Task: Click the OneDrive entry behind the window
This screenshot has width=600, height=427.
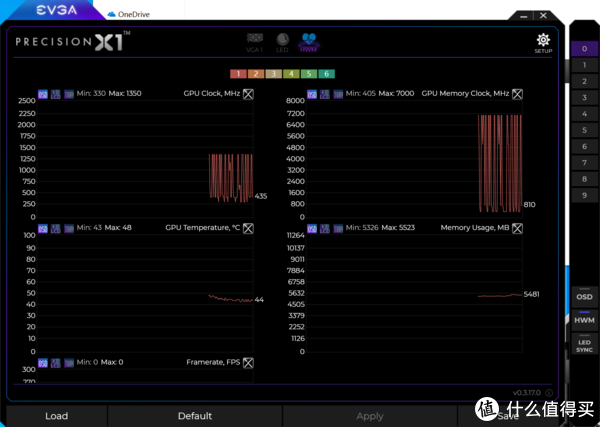Action: tap(129, 15)
